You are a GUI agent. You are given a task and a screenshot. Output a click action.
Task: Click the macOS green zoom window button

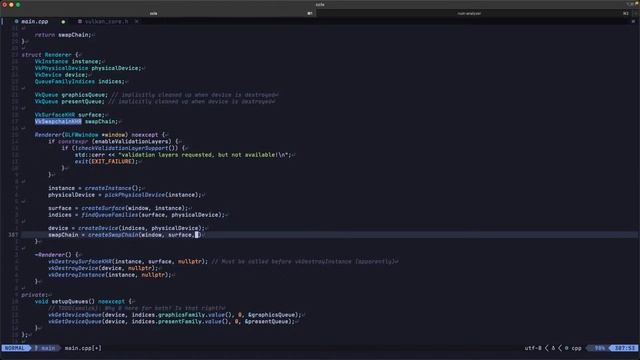point(18,5)
